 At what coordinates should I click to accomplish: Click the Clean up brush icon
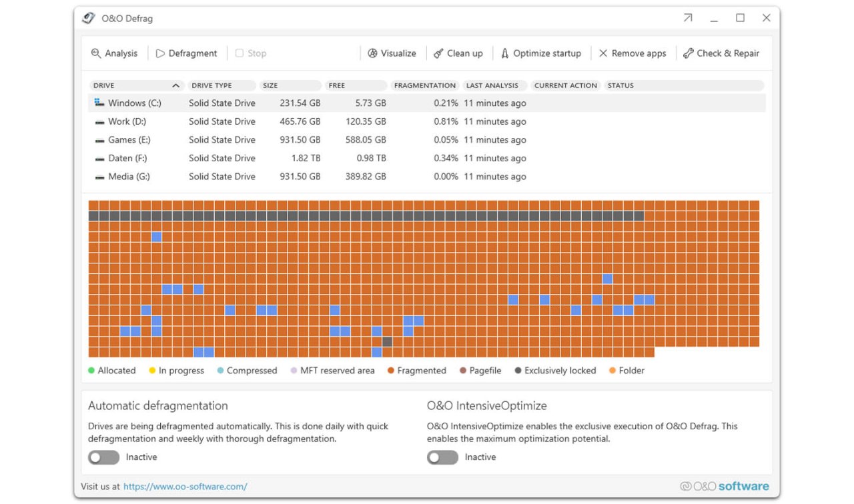point(438,53)
